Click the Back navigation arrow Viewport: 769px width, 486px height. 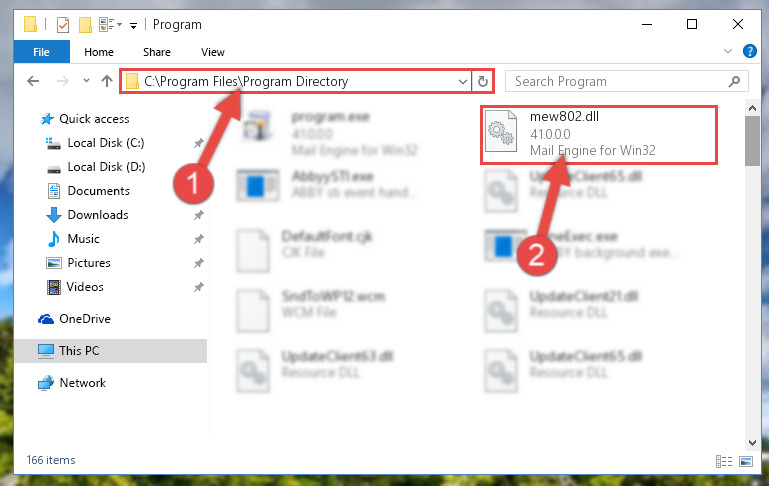33,81
